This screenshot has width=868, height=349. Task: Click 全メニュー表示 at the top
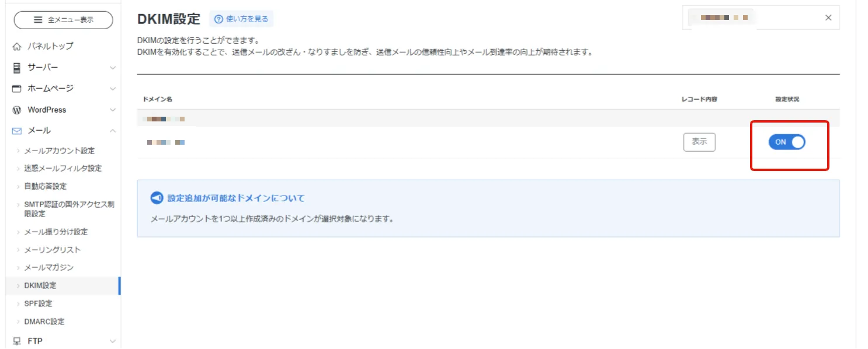62,19
